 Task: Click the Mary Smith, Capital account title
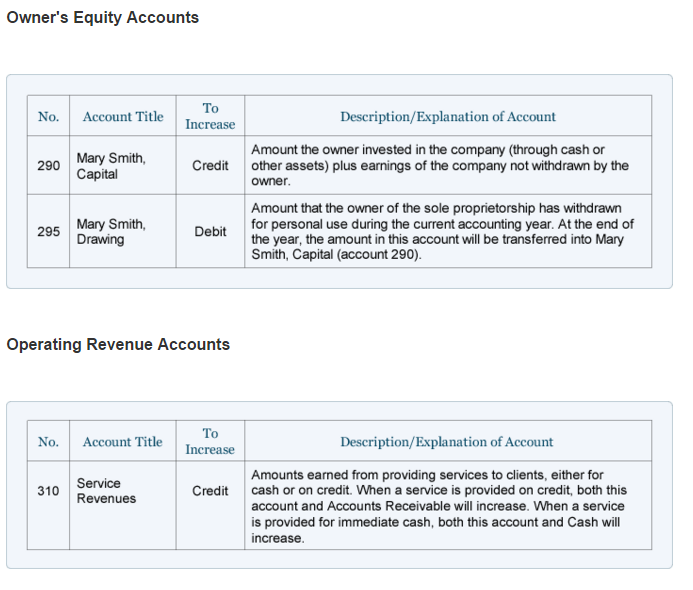point(111,165)
